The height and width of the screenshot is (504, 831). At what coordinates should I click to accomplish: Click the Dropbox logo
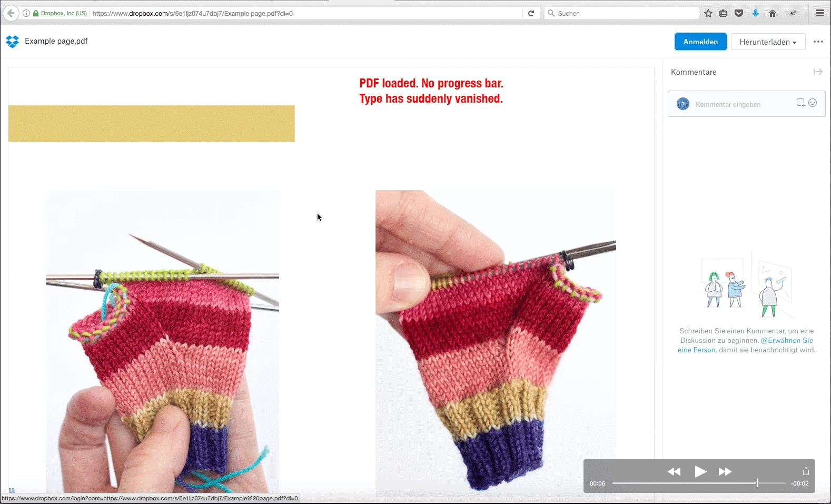(12, 41)
